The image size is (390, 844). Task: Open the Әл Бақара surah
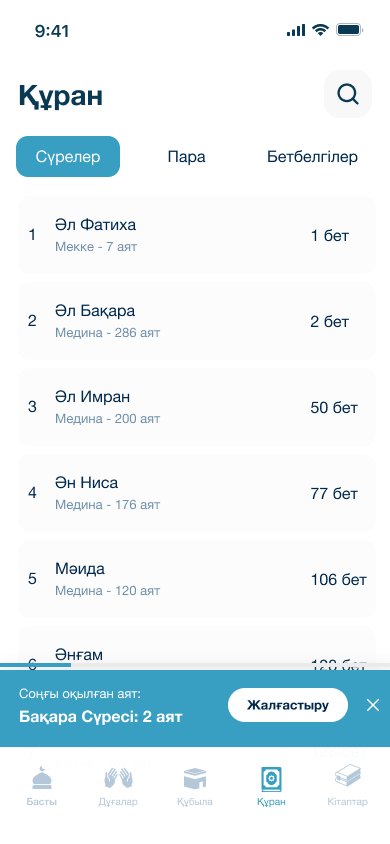tap(196, 321)
